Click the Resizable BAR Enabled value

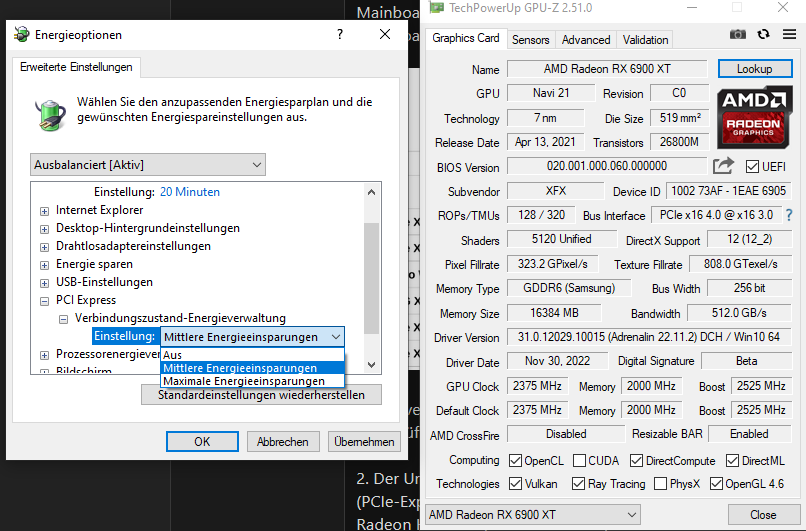click(749, 434)
